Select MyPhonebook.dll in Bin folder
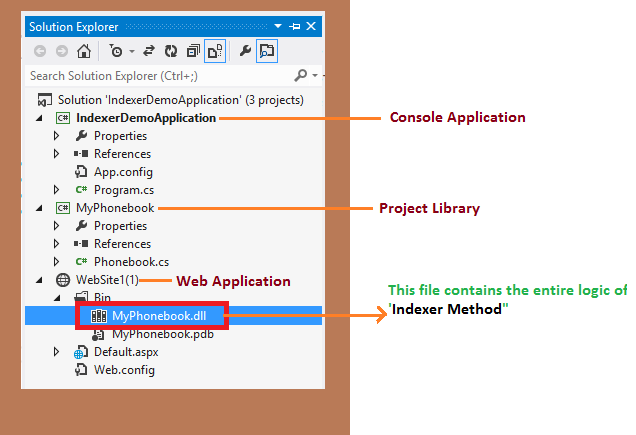 click(159, 316)
